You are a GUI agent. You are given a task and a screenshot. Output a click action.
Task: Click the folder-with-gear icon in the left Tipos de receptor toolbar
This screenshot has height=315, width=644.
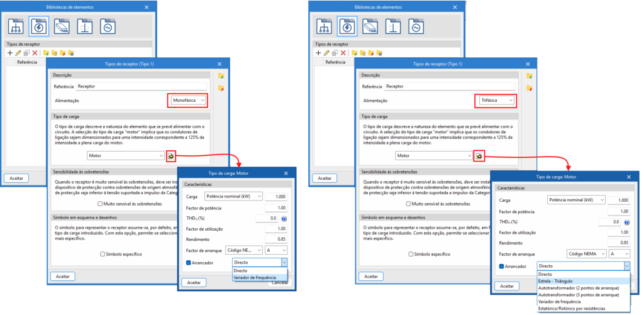tap(71, 53)
